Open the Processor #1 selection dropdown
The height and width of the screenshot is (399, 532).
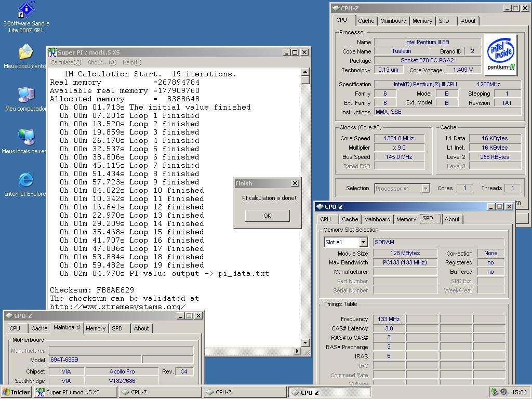pos(426,188)
